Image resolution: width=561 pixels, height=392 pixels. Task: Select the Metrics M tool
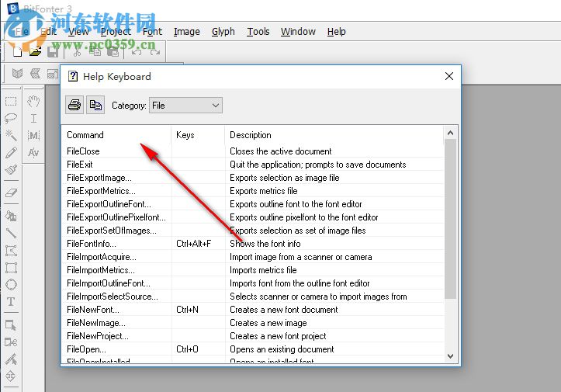(33, 135)
